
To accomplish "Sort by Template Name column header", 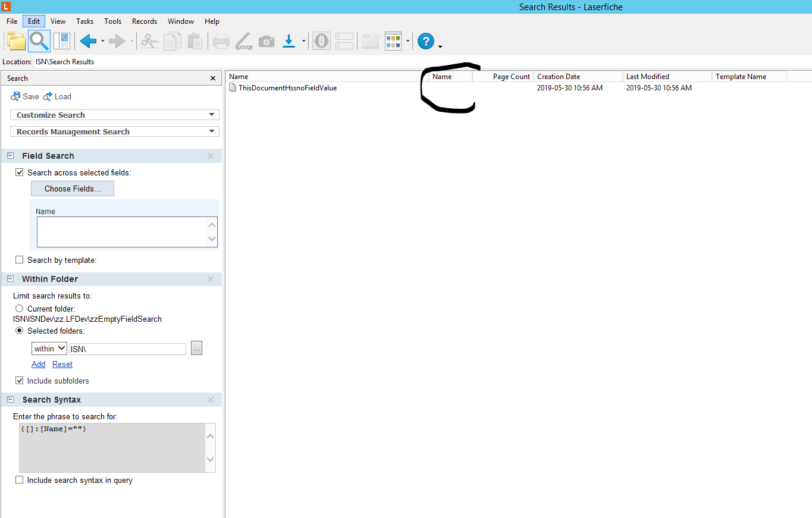I will [x=750, y=77].
